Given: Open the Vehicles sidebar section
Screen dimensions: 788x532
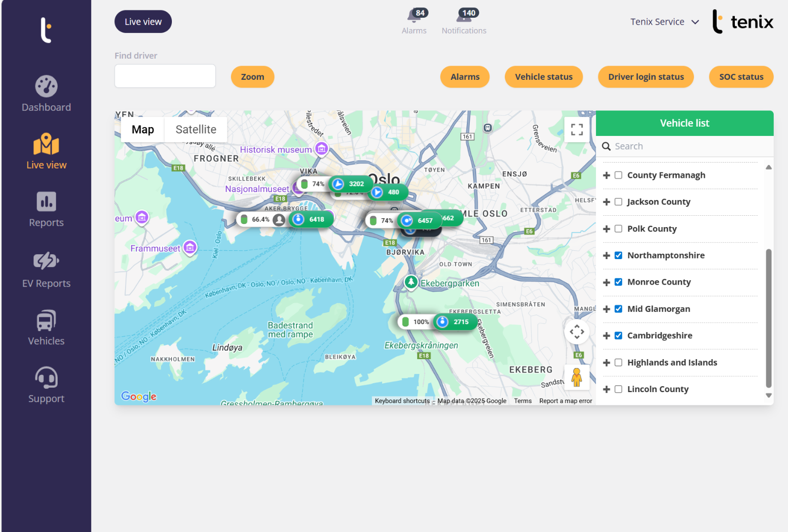Looking at the screenshot, I should pos(46,321).
